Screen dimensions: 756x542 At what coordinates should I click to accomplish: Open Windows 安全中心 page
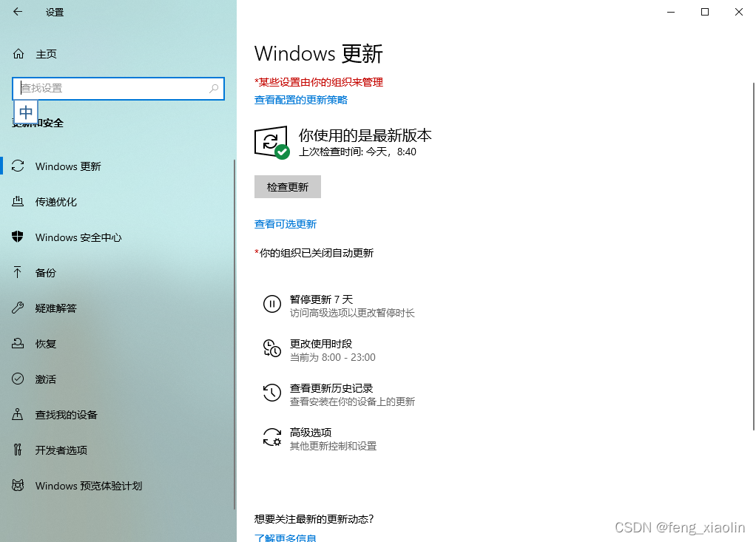click(x=78, y=237)
